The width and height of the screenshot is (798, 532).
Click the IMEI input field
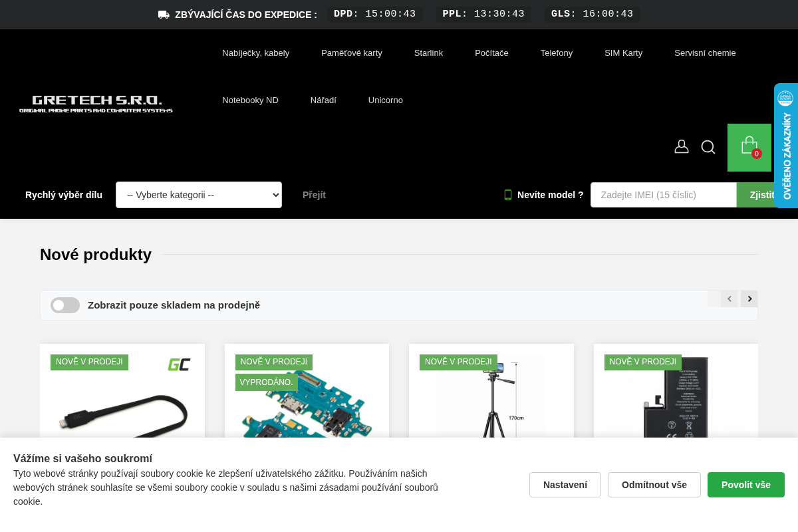tap(664, 195)
